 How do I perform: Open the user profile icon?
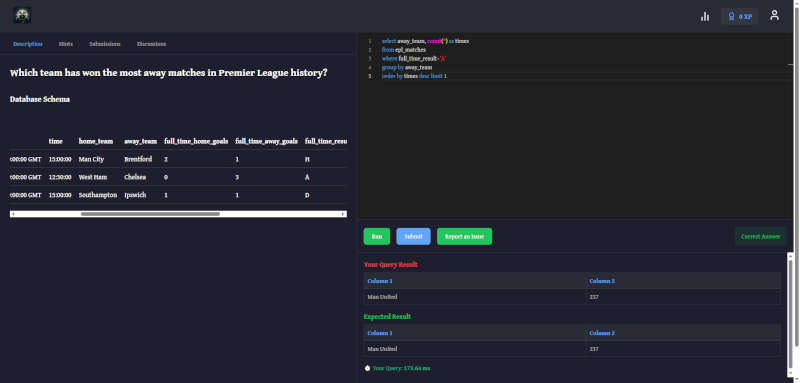tap(774, 15)
